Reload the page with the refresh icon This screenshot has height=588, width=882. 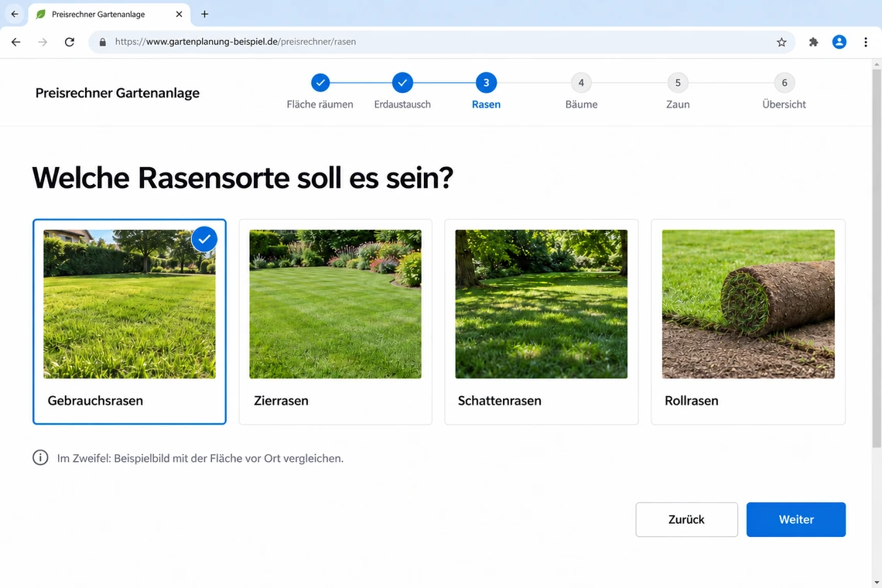pyautogui.click(x=69, y=42)
